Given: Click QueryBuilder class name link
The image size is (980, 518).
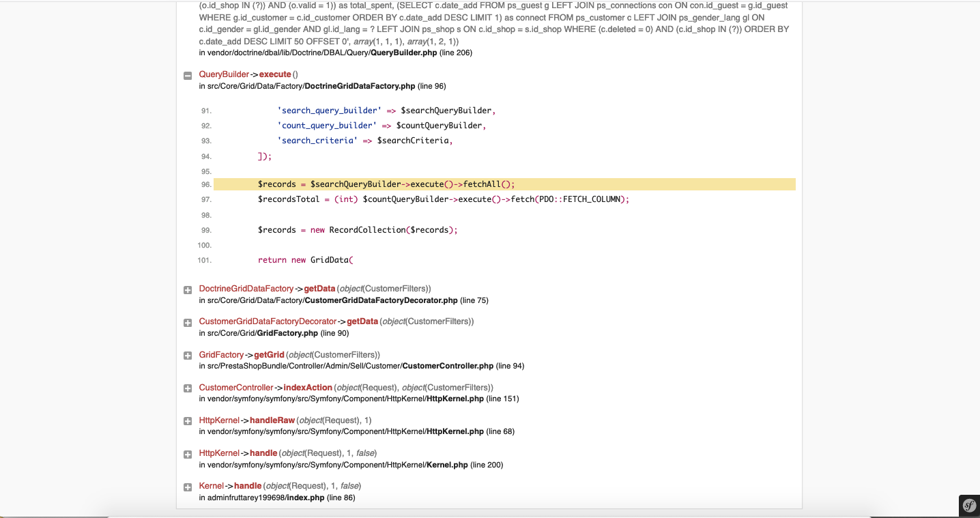Looking at the screenshot, I should tap(224, 74).
